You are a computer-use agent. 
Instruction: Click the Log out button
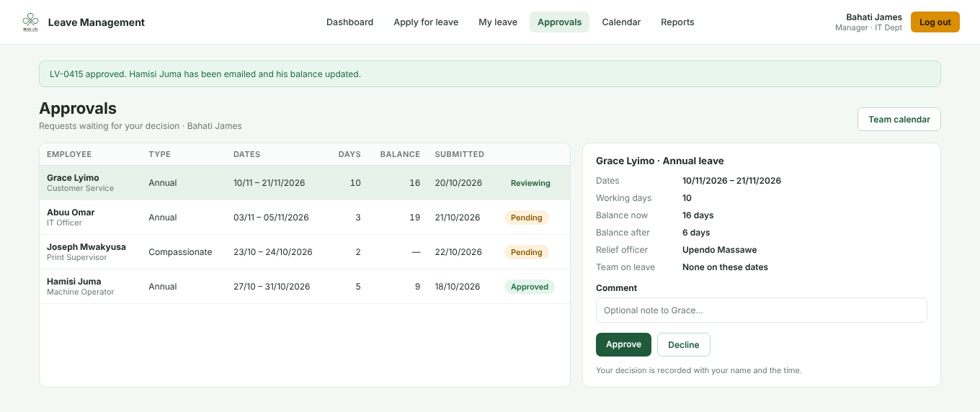935,22
